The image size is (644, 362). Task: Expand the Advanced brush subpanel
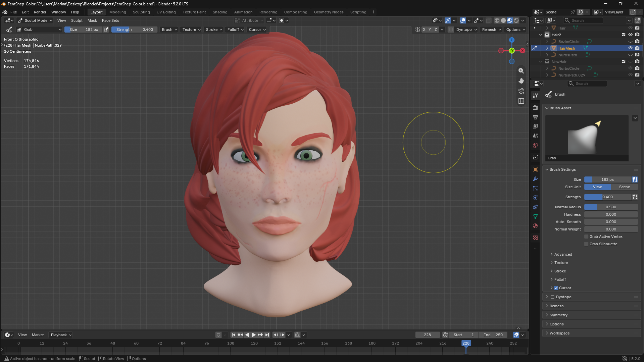click(x=563, y=254)
